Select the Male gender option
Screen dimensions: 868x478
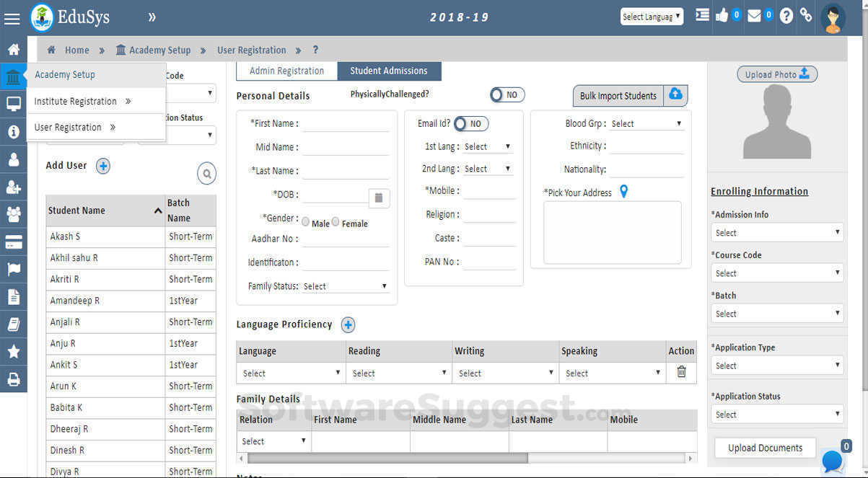click(x=306, y=222)
